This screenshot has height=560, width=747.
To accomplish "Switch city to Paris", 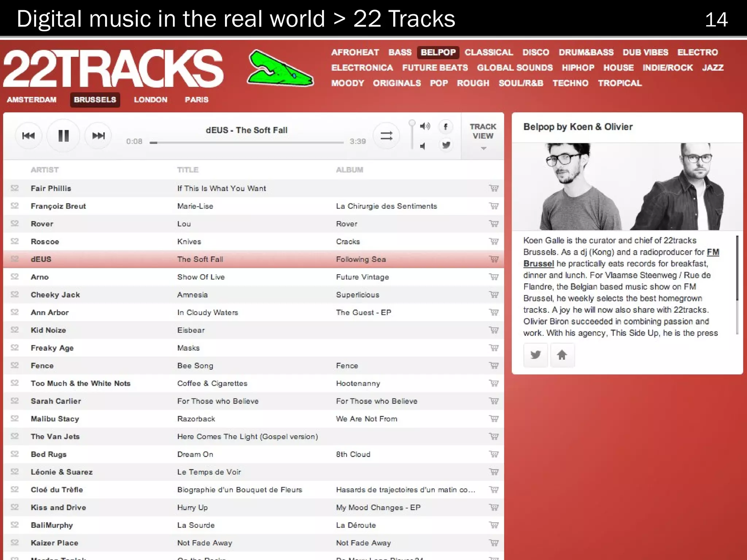I will (197, 100).
